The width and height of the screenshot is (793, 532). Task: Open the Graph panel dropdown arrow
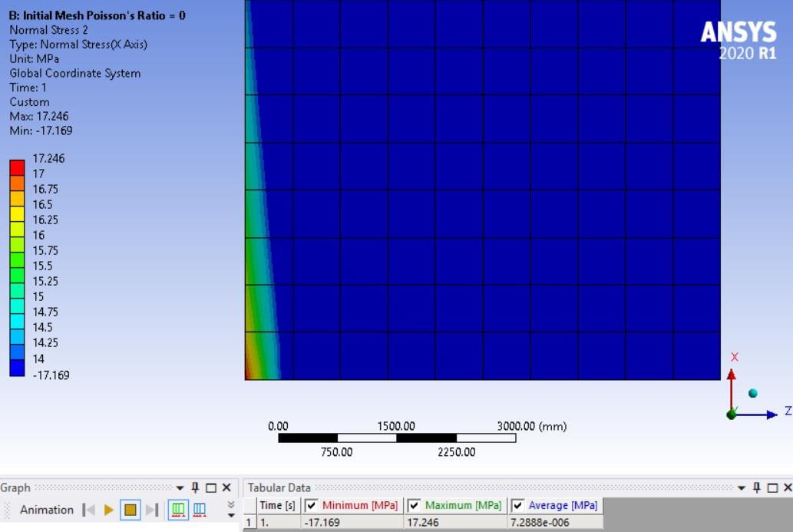pyautogui.click(x=180, y=488)
